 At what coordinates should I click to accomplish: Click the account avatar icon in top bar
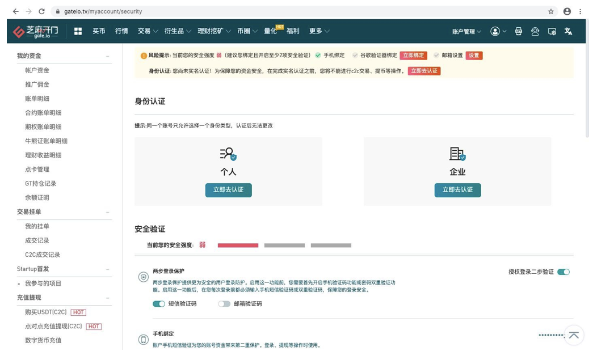[495, 32]
